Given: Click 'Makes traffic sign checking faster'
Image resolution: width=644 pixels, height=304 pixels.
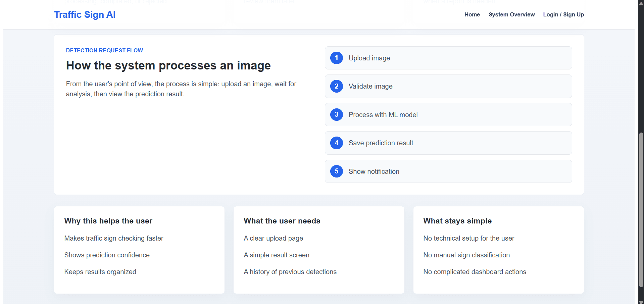Looking at the screenshot, I should coord(114,238).
